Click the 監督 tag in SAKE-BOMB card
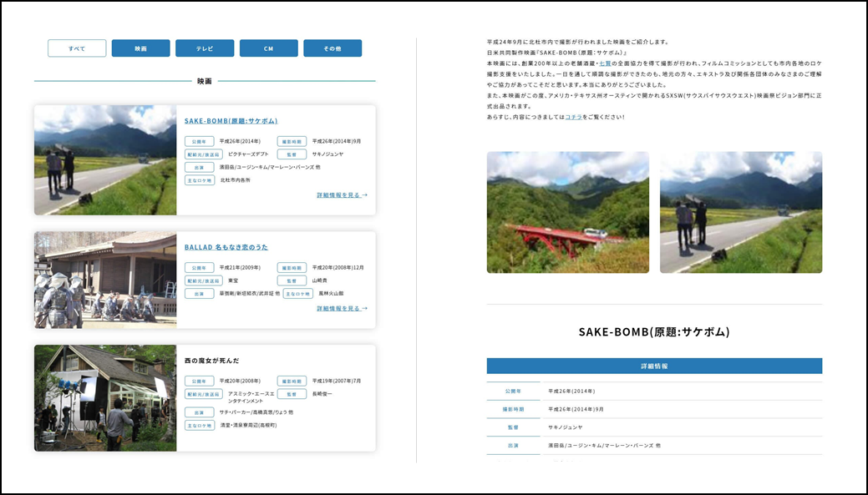 click(292, 154)
